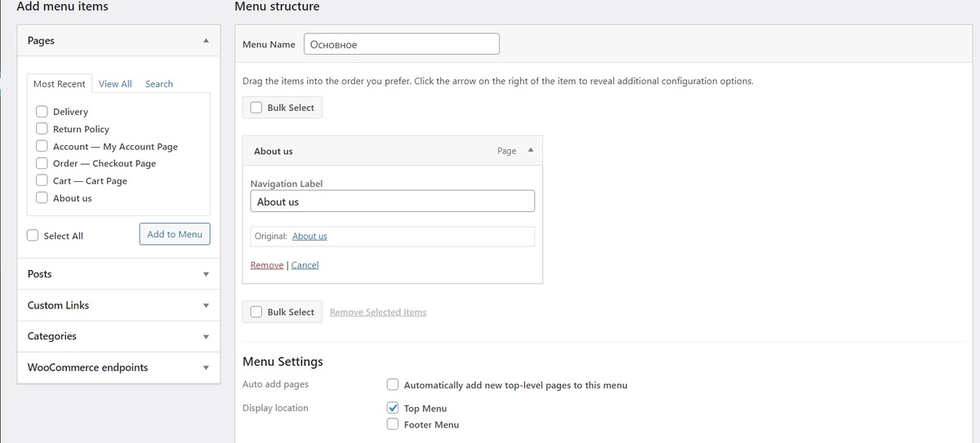This screenshot has width=980, height=443.
Task: Collapse the About us menu item arrow
Action: (x=530, y=150)
